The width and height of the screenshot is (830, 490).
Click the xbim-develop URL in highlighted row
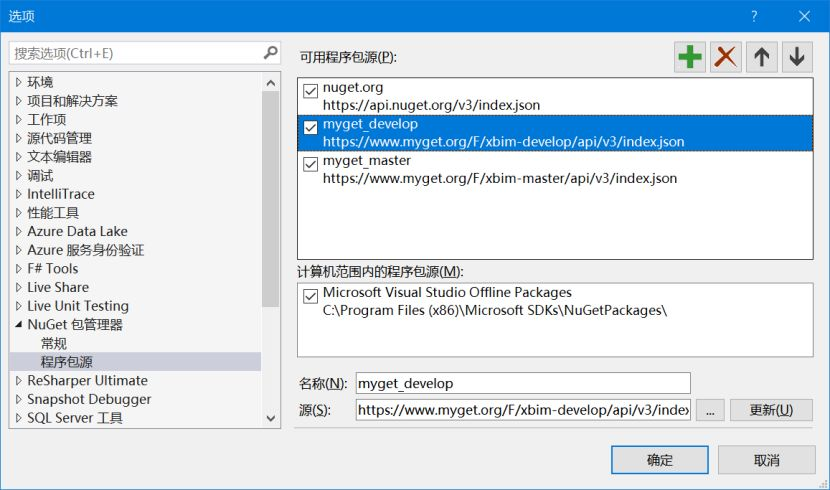point(503,142)
